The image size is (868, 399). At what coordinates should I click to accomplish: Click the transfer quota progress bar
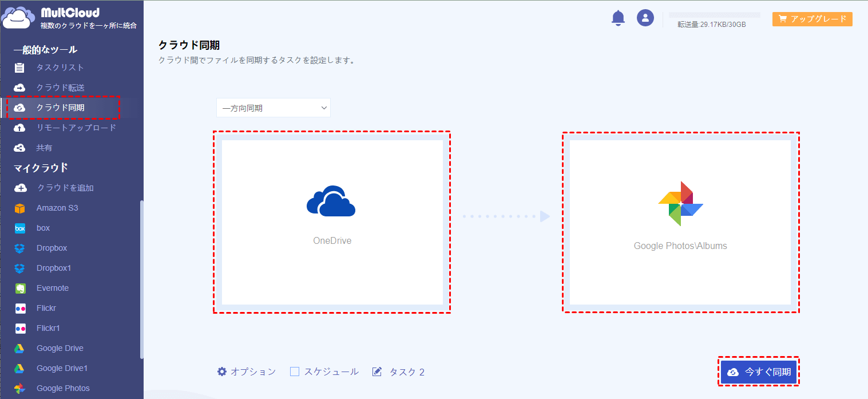(x=715, y=15)
